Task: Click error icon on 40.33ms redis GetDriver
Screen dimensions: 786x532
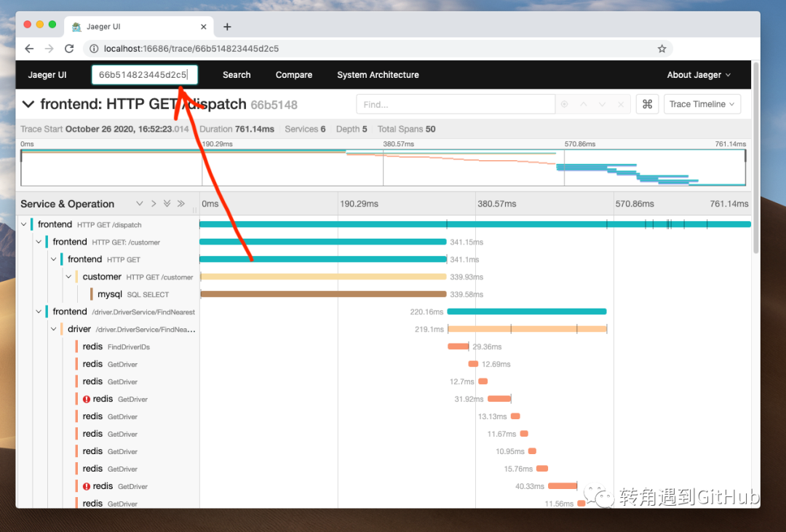Action: tap(86, 486)
